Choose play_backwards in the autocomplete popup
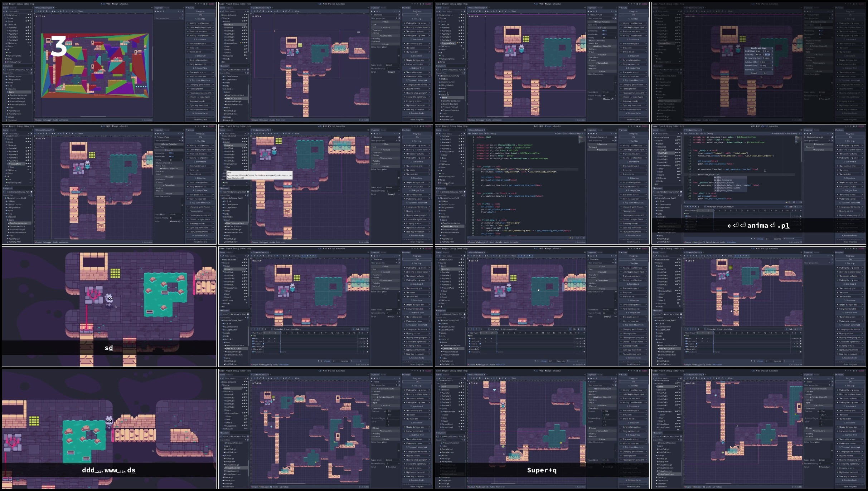The height and width of the screenshot is (491, 868). [x=724, y=180]
